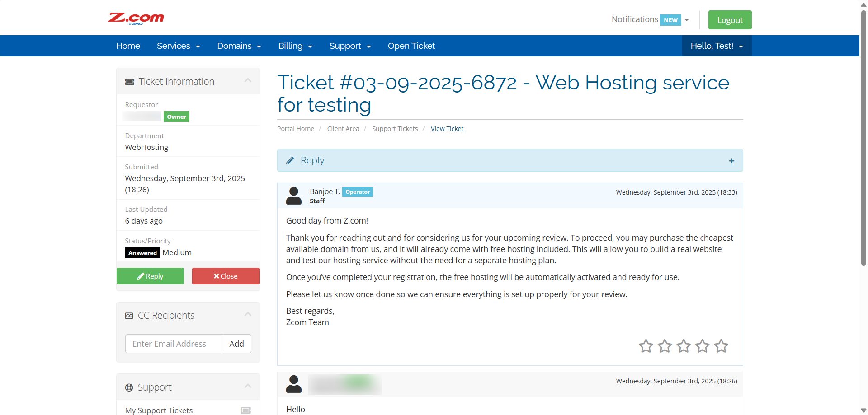This screenshot has height=415, width=868.
Task: Click the customer avatar icon below
Action: pyautogui.click(x=294, y=384)
